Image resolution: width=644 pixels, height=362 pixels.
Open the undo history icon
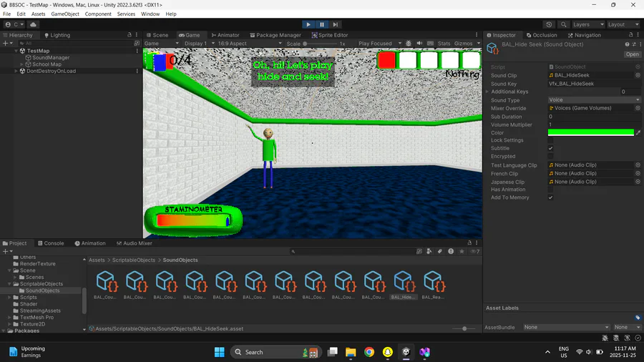click(549, 24)
